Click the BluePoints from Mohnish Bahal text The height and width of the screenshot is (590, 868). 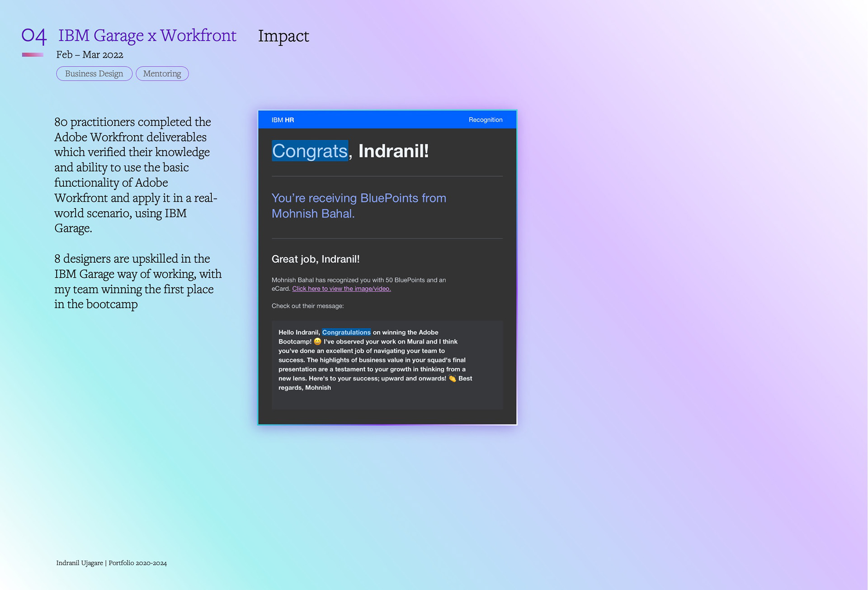(359, 206)
